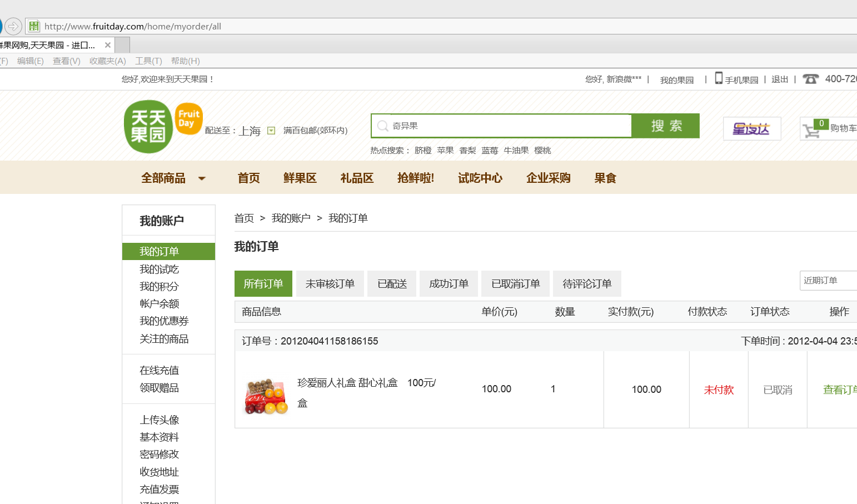The image size is (857, 504).
Task: Click 查看订单 link for the order
Action: coord(840,390)
